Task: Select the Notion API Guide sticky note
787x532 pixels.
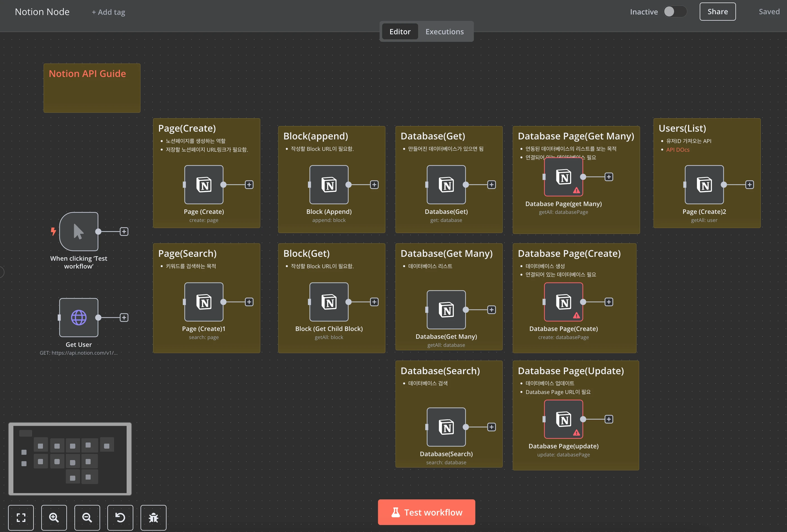Action: pyautogui.click(x=92, y=88)
